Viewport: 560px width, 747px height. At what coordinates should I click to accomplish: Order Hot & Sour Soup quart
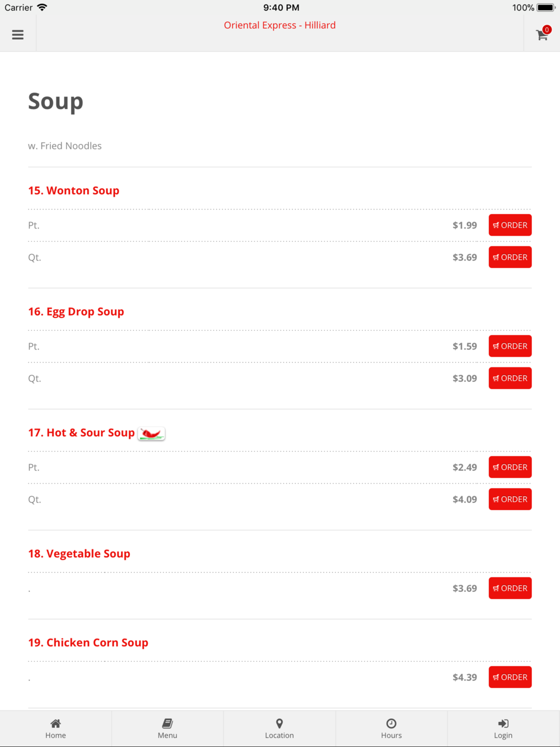click(510, 499)
